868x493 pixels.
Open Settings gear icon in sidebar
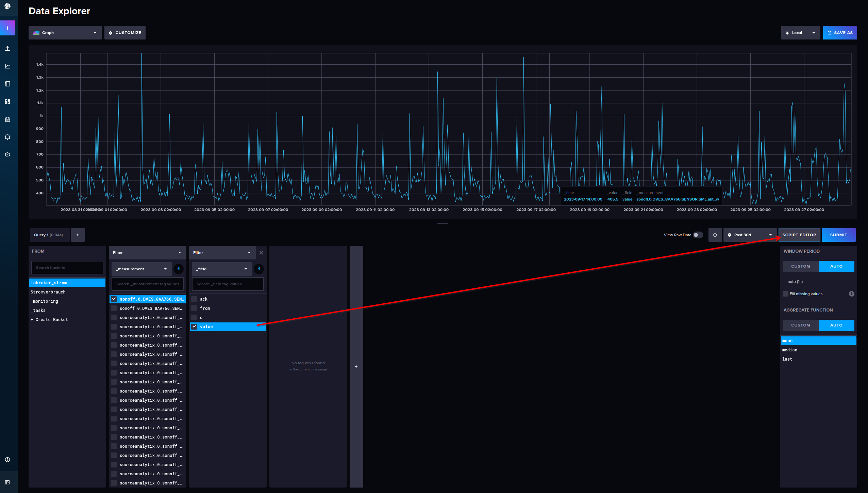[7, 155]
